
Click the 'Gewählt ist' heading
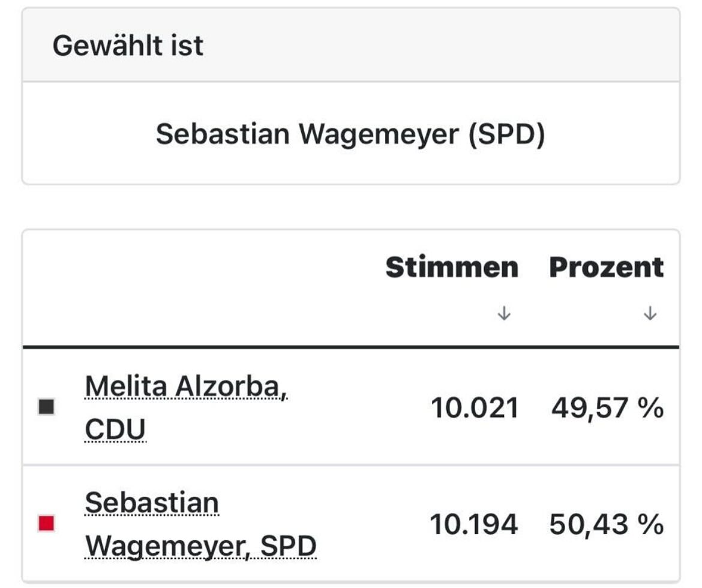[x=128, y=46]
